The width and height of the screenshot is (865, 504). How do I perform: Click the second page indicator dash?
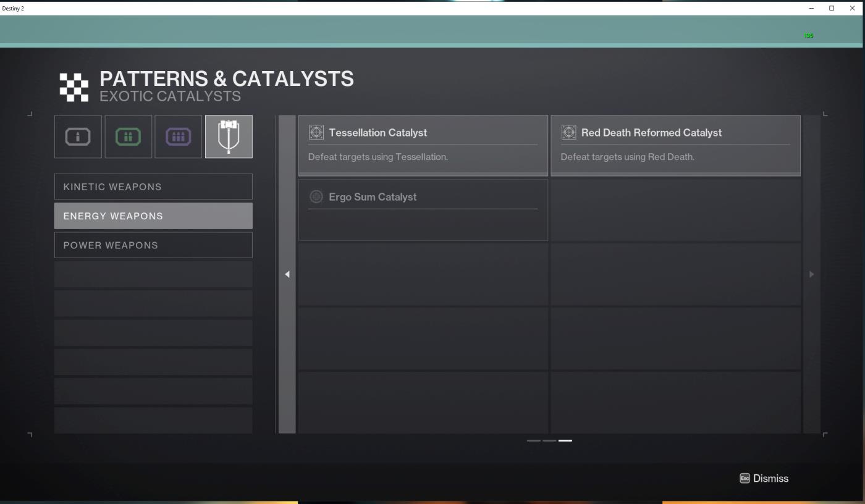coord(549,440)
